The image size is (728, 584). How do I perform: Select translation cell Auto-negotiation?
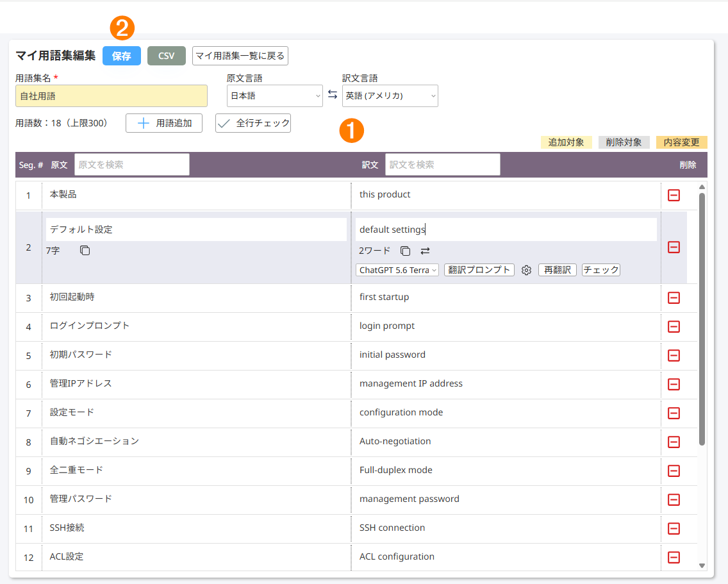coord(506,442)
